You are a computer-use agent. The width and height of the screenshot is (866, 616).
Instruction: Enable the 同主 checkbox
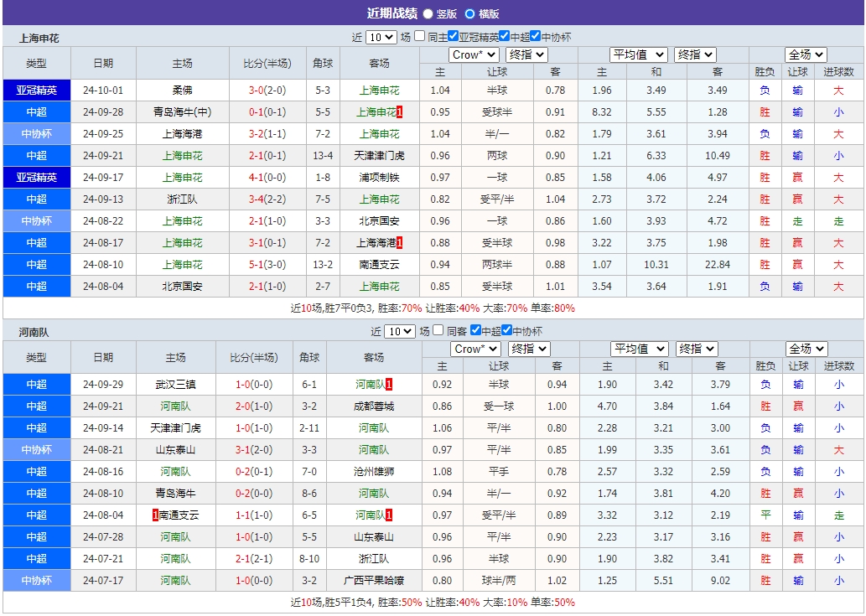pos(420,37)
